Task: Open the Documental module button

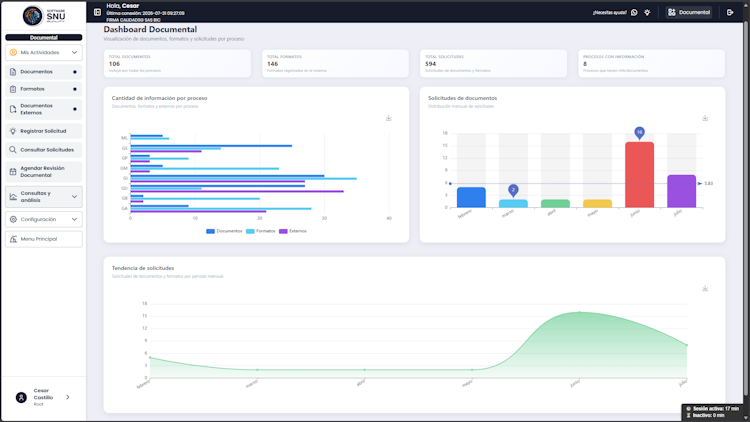Action: pyautogui.click(x=689, y=12)
